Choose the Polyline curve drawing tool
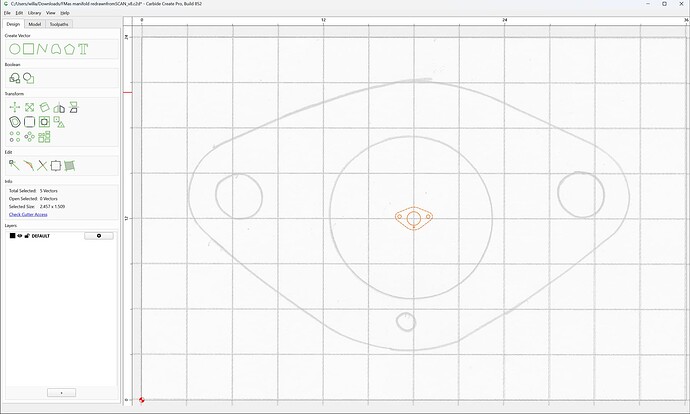 tap(42, 49)
